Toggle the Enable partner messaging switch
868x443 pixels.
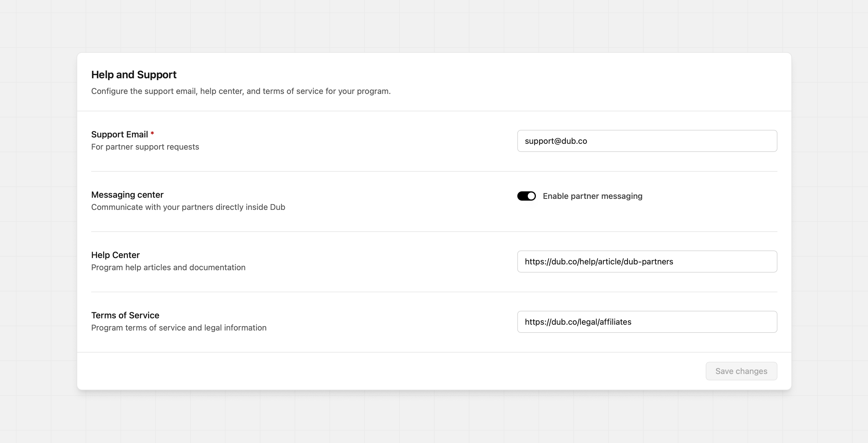click(x=526, y=196)
